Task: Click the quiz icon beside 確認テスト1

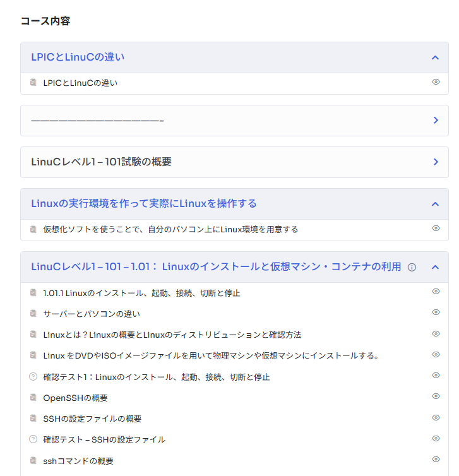Action: click(33, 377)
